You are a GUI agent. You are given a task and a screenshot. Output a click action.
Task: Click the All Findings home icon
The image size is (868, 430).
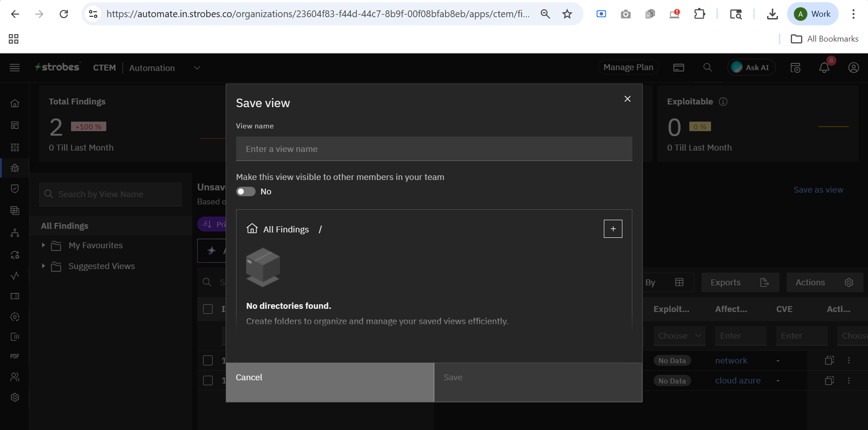point(252,229)
